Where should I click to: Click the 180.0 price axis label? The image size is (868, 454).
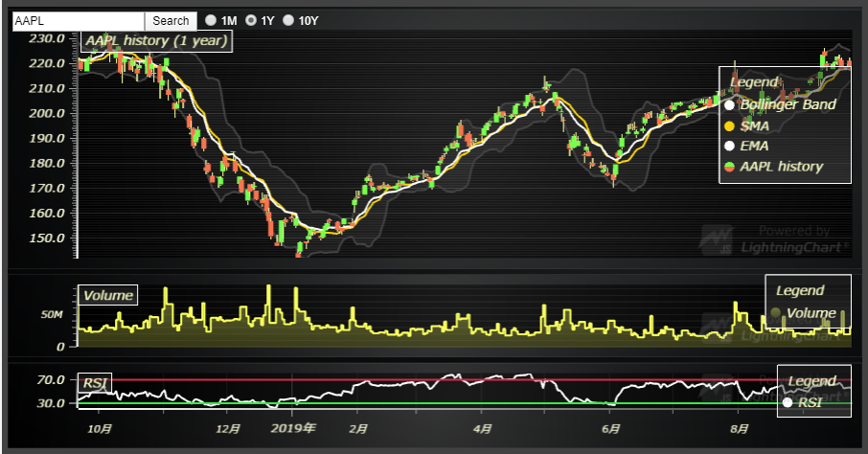pos(47,164)
